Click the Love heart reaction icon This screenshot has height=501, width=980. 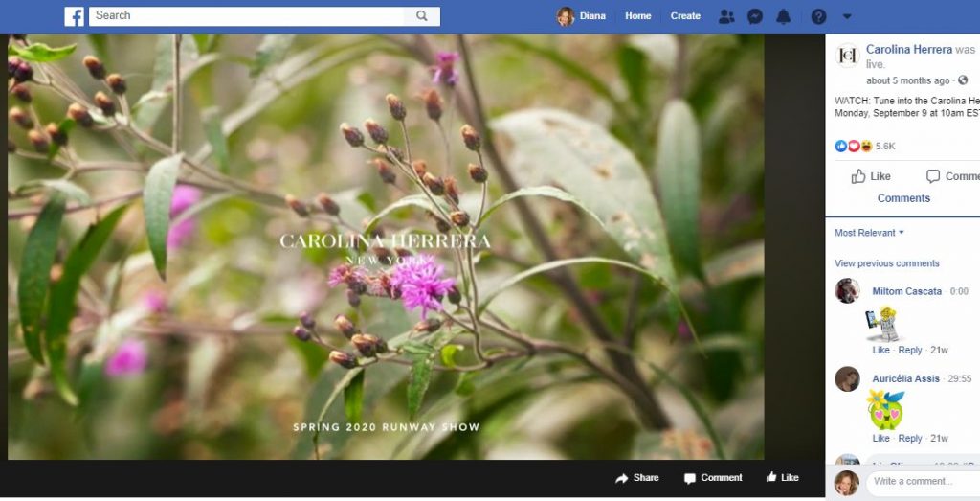click(x=853, y=147)
